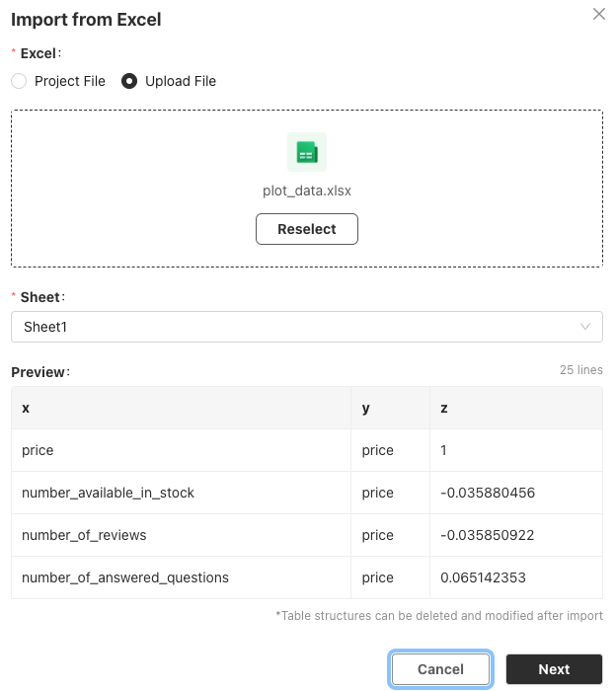Click the x column header in preview
This screenshot has width=616, height=691.
point(26,408)
